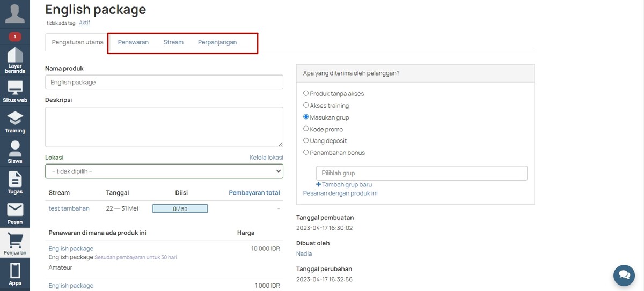Select the Produk tanpa akses radio option
Screen dimensions: 644x291
pyautogui.click(x=306, y=93)
